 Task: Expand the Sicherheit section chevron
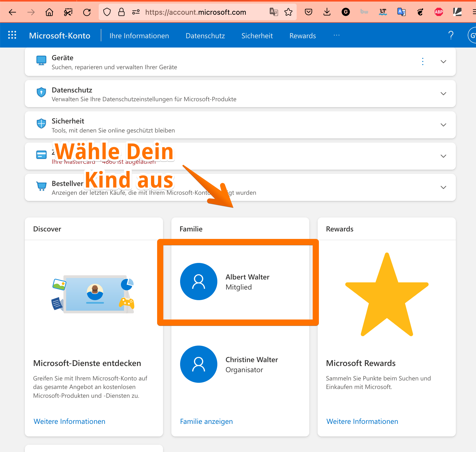point(443,125)
